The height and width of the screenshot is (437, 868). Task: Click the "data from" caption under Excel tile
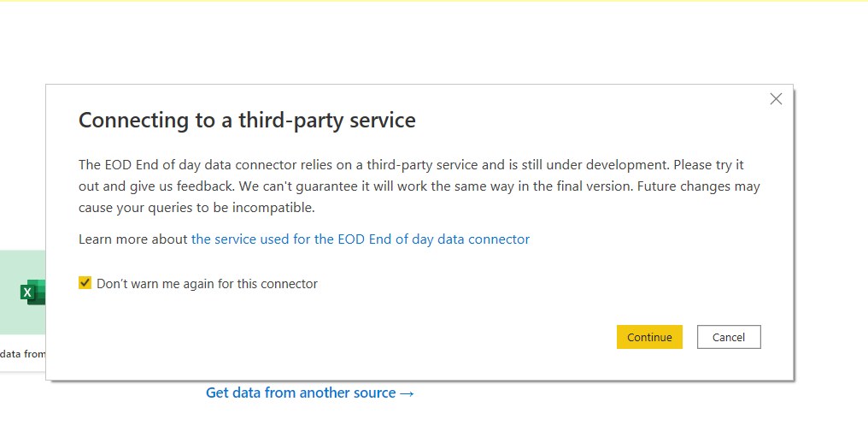pos(23,354)
